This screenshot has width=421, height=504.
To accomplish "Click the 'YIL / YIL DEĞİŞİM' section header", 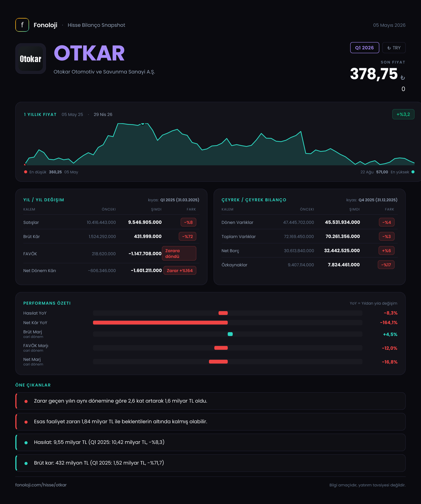I will [x=44, y=200].
